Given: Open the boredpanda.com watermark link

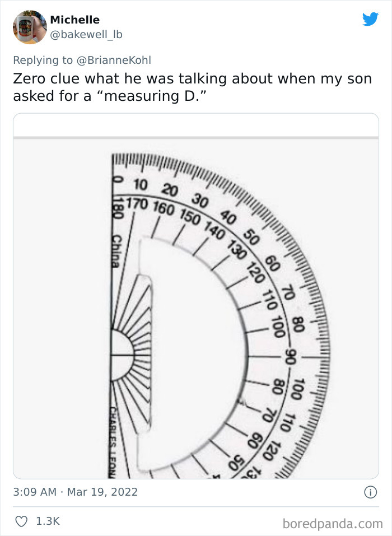Looking at the screenshot, I should [x=333, y=524].
